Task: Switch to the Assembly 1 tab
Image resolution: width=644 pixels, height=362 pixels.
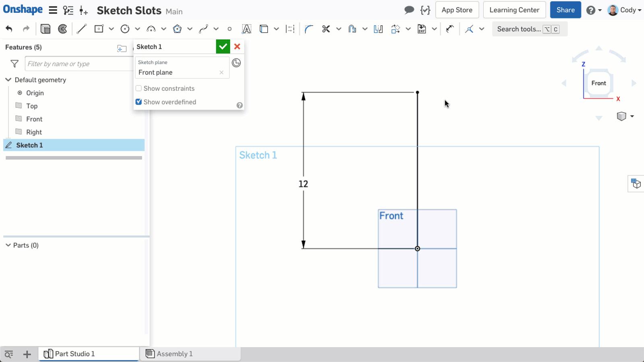Action: [174, 354]
